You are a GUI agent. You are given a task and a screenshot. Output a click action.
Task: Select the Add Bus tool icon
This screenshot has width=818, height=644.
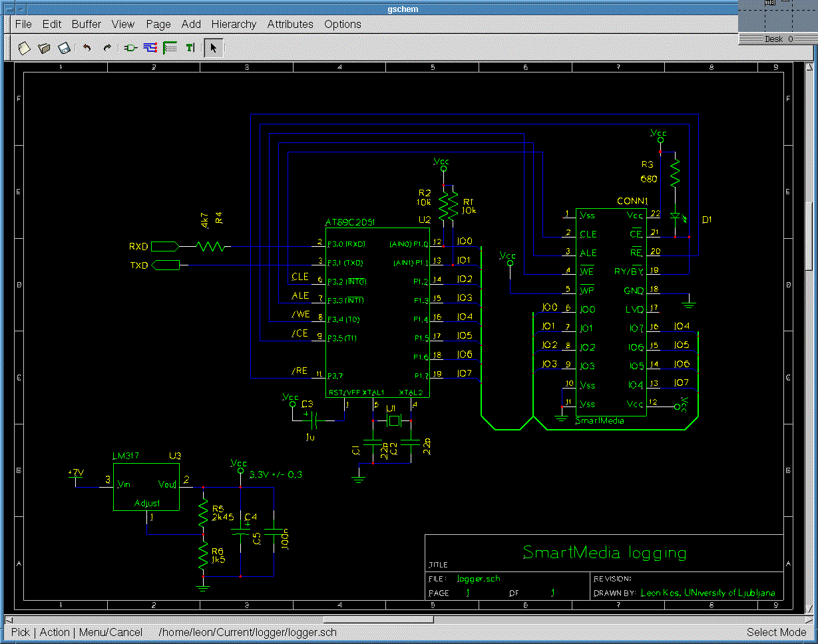point(170,48)
